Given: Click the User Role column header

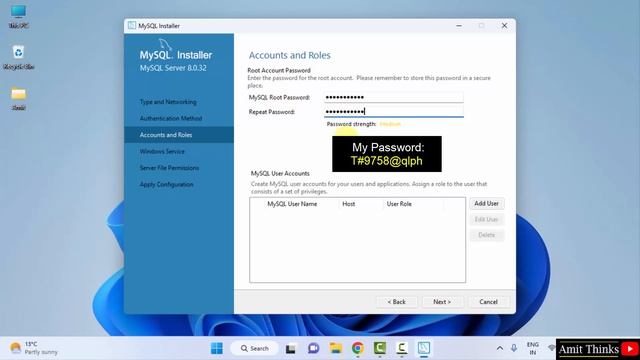Looking at the screenshot, I should (399, 204).
